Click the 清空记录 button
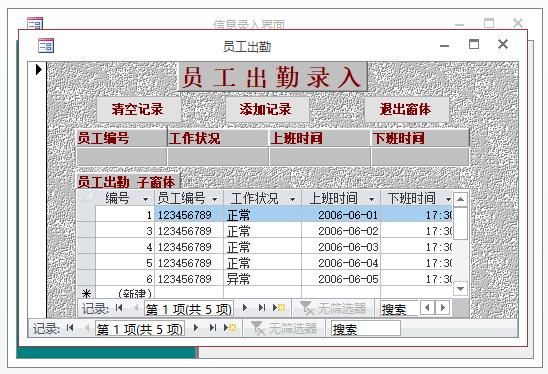 (x=138, y=109)
